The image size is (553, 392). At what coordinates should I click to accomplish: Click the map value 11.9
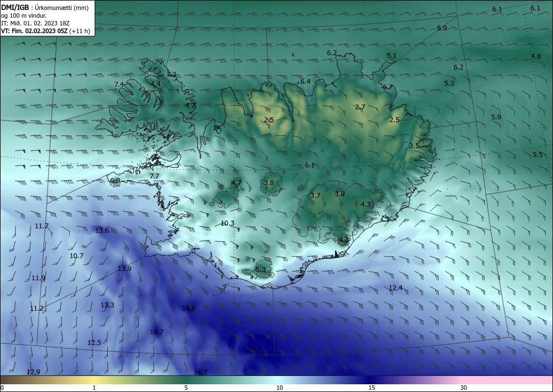coord(39,278)
